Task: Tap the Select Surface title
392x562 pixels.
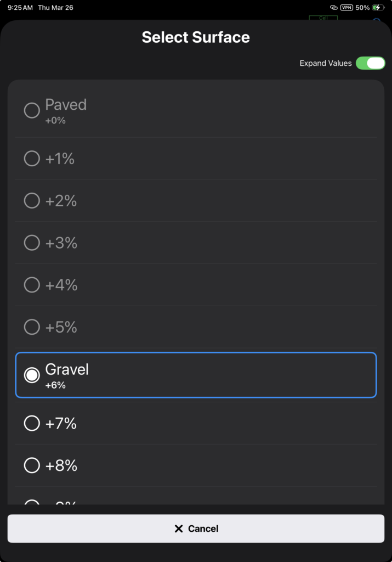Action: click(196, 37)
